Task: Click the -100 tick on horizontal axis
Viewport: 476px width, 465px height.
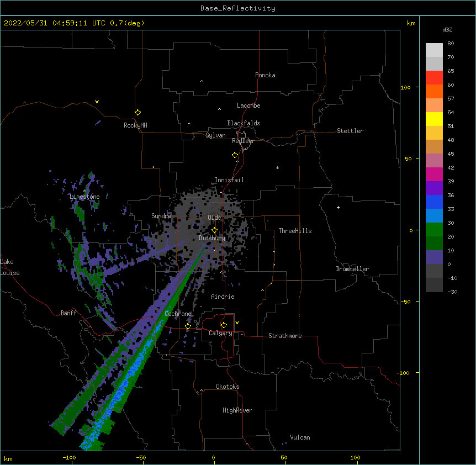Action: (69, 458)
